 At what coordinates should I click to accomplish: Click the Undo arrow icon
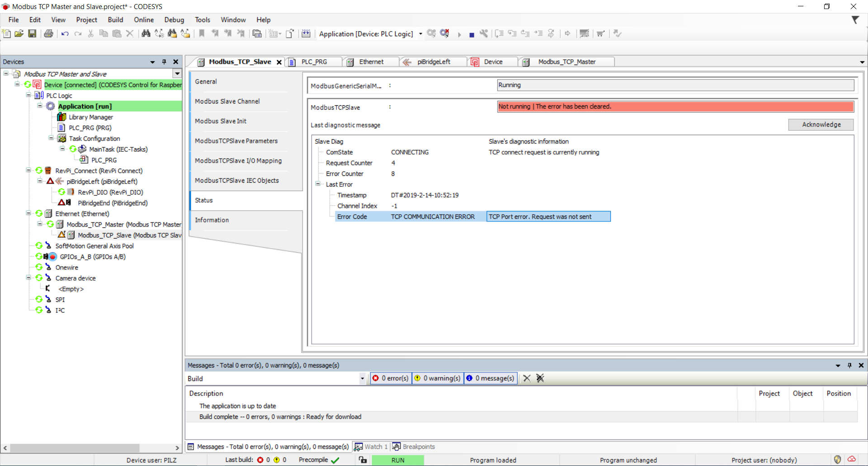65,33
